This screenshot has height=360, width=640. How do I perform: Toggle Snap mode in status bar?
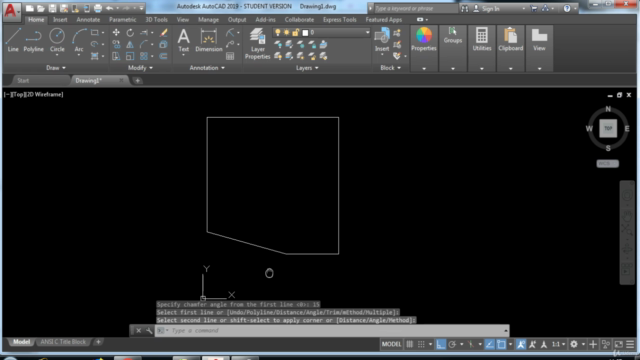(x=421, y=344)
